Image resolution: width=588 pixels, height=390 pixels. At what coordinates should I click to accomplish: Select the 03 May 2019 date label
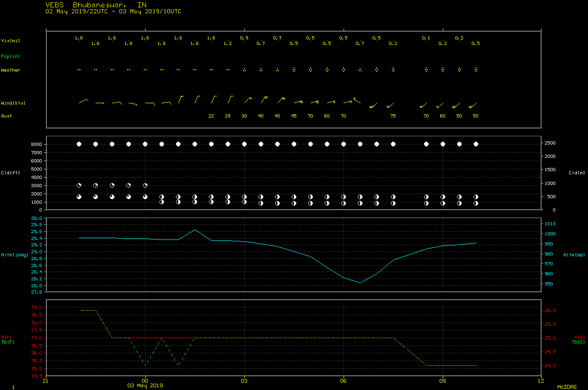pyautogui.click(x=145, y=385)
